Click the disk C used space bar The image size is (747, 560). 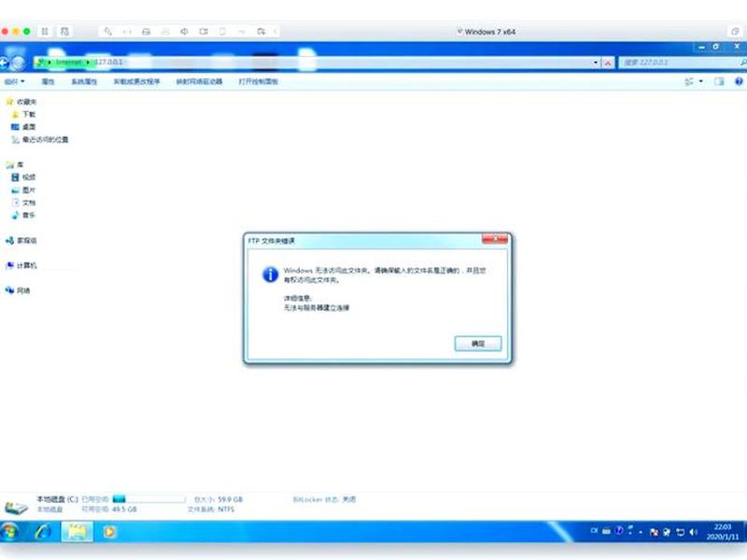148,499
